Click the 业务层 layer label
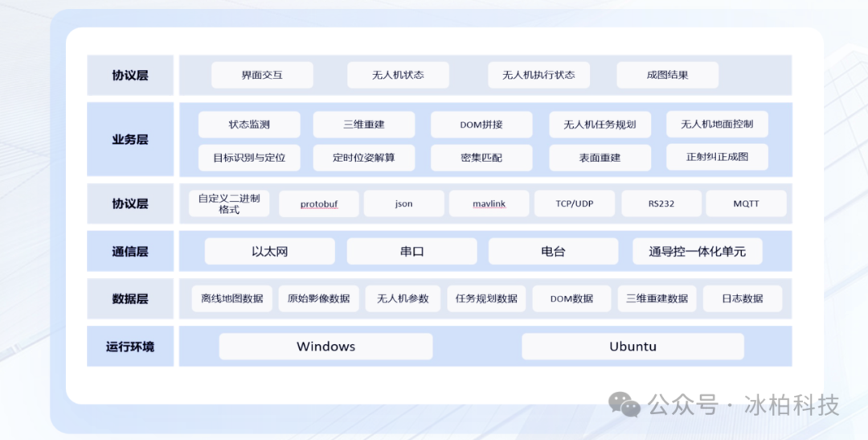 click(x=130, y=139)
